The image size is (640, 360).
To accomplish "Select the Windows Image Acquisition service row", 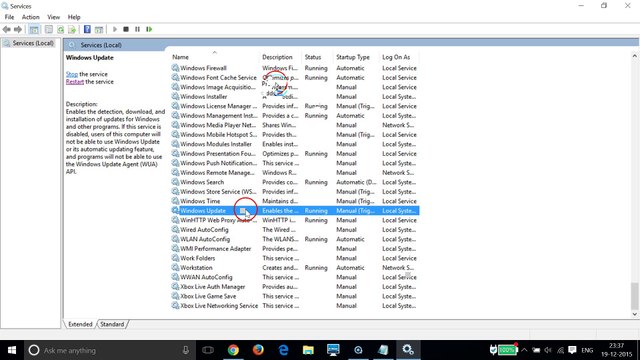I will point(295,87).
